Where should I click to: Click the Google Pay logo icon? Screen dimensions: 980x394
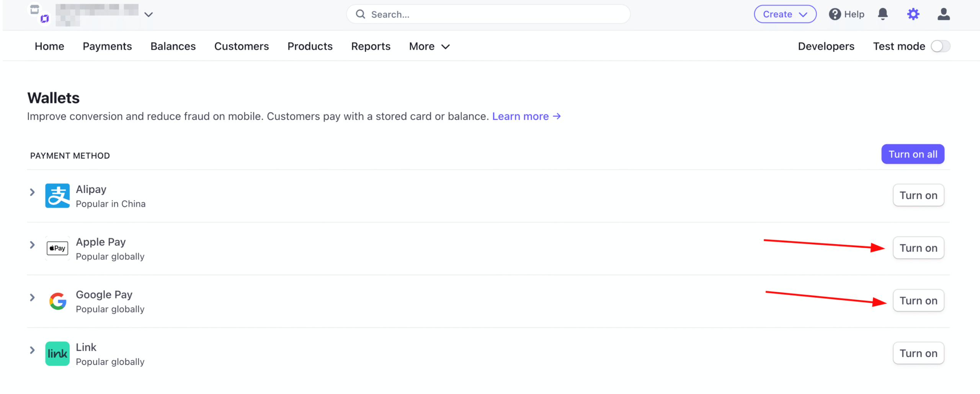coord(57,301)
